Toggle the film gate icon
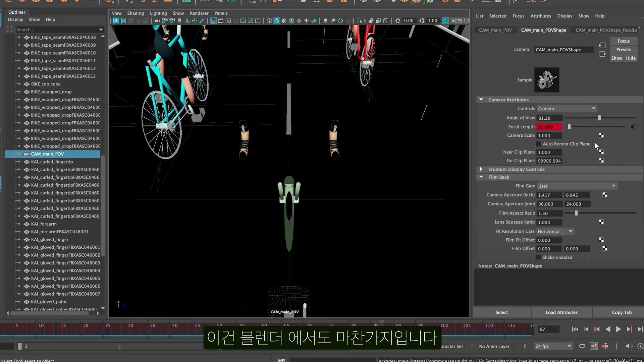Image resolution: width=644 pixels, height=362 pixels. [x=221, y=21]
